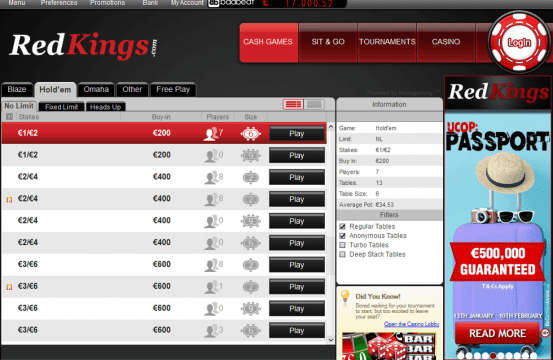The height and width of the screenshot is (360, 553).
Task: Click the Information panel header
Action: point(389,105)
